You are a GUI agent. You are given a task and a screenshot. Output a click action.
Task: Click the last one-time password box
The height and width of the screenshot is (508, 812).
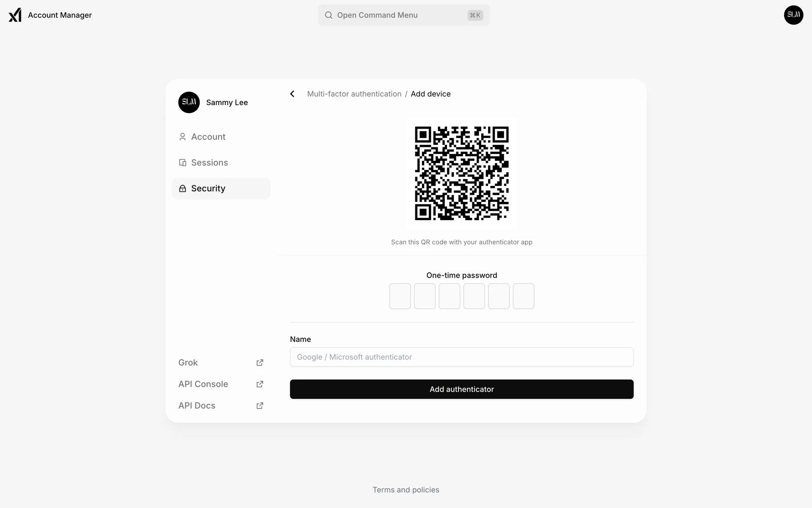click(524, 296)
